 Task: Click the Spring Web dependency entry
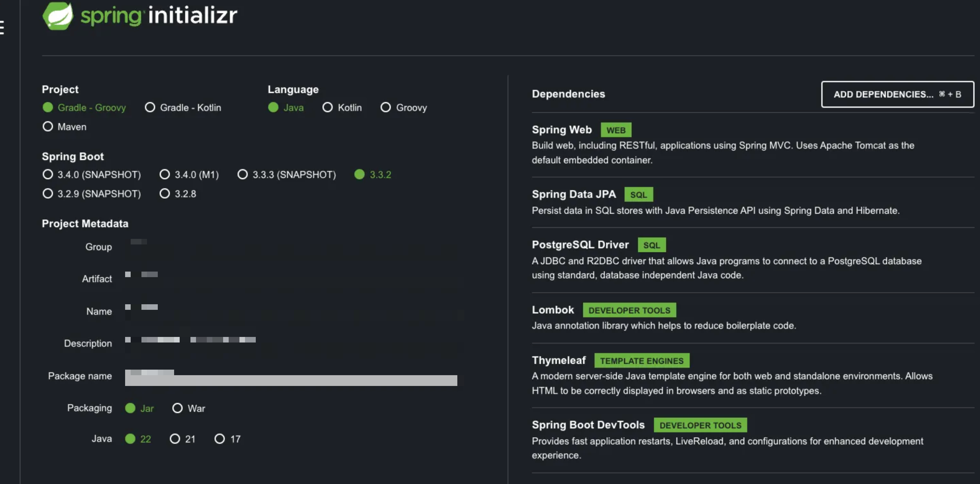pyautogui.click(x=561, y=130)
